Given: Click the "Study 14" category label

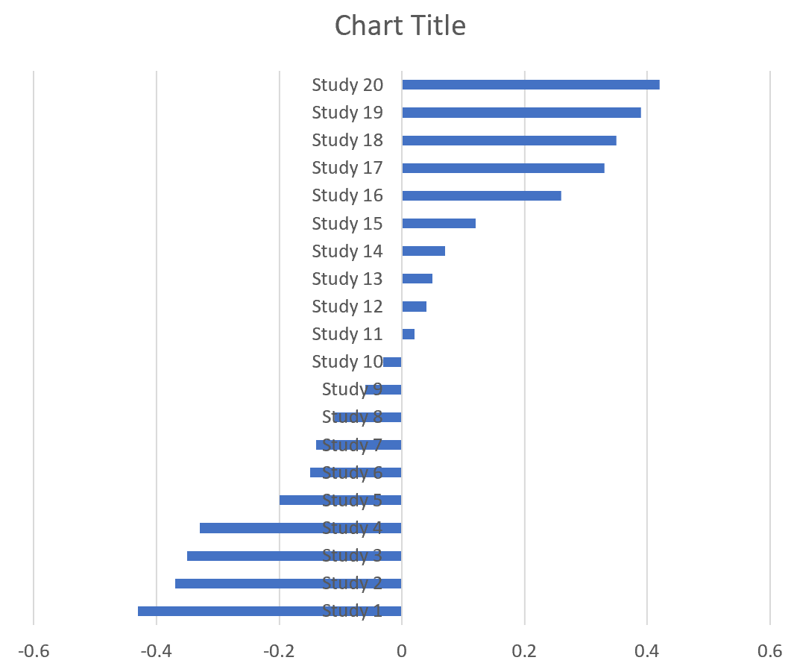Looking at the screenshot, I should click(x=347, y=251).
